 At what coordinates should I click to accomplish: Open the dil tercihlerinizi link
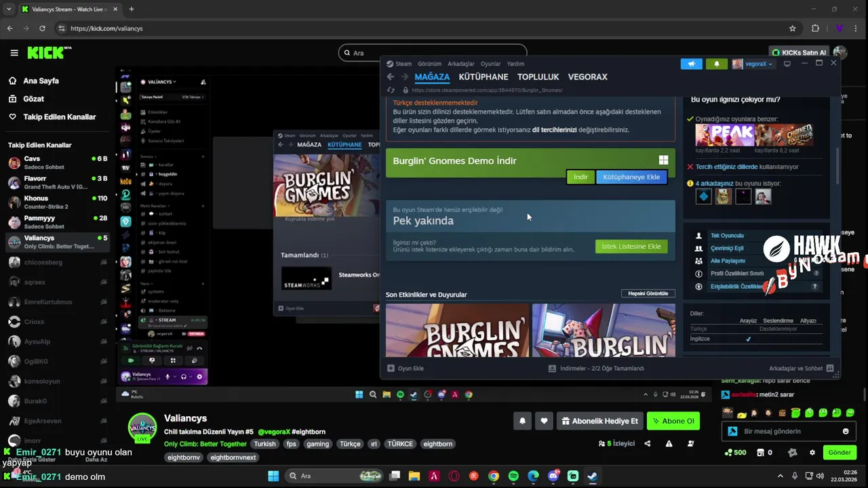[554, 129]
